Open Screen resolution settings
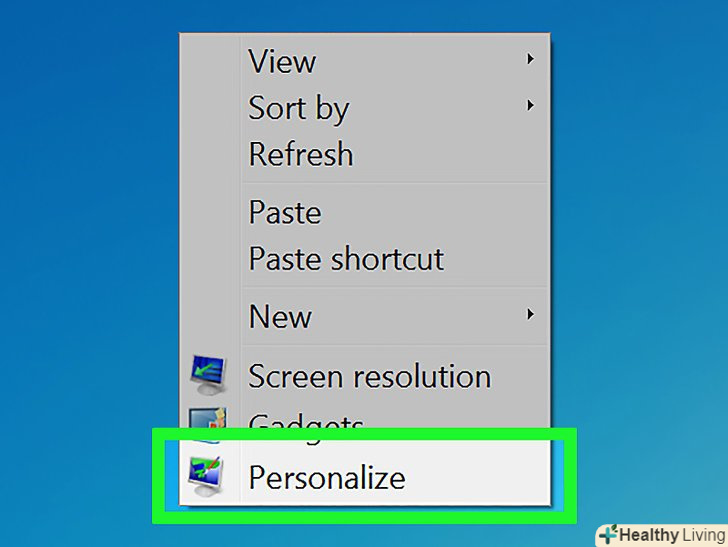 click(x=369, y=376)
